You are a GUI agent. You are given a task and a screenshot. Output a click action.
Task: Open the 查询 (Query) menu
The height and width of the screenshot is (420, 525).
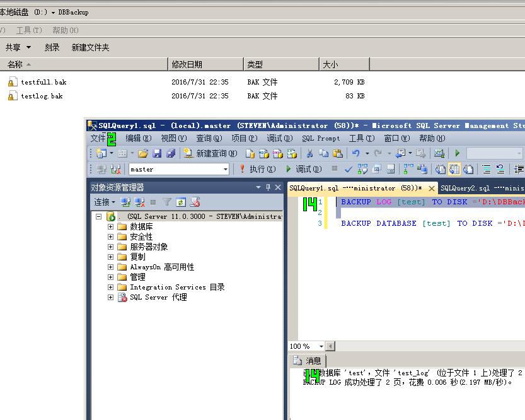click(209, 138)
